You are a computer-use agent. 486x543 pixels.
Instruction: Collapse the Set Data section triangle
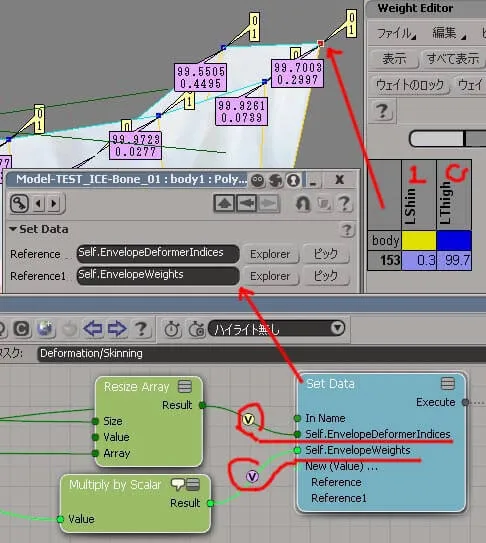(13, 229)
